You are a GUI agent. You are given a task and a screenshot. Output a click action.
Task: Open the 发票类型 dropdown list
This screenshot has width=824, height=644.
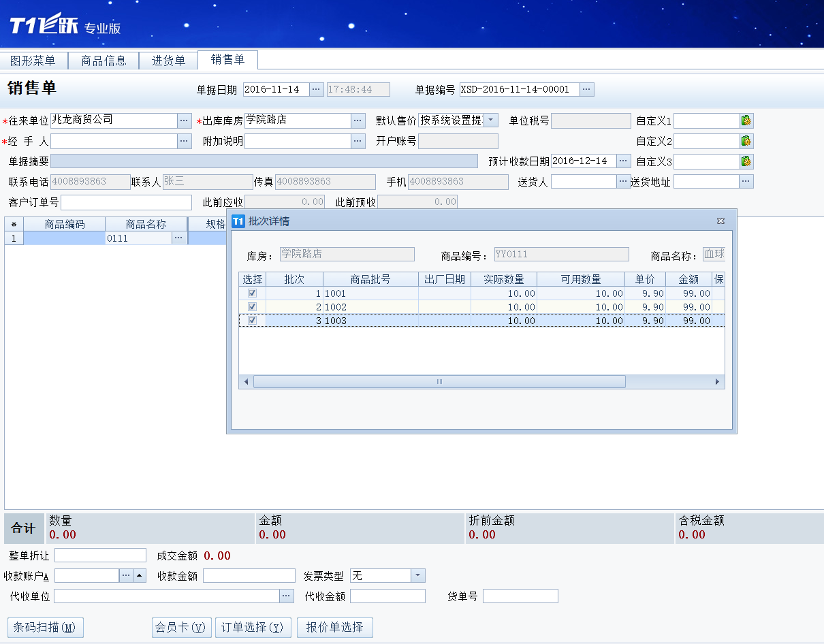tap(418, 576)
